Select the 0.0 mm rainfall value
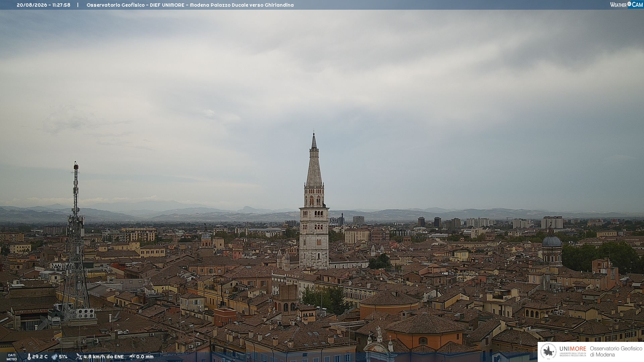644x362 pixels. (145, 357)
